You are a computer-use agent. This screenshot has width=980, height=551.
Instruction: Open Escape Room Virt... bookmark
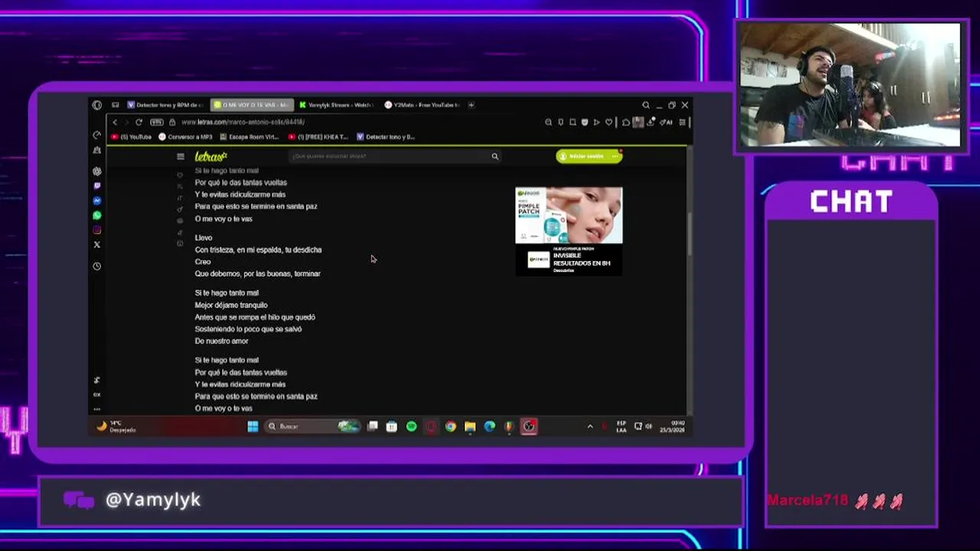[x=250, y=137]
